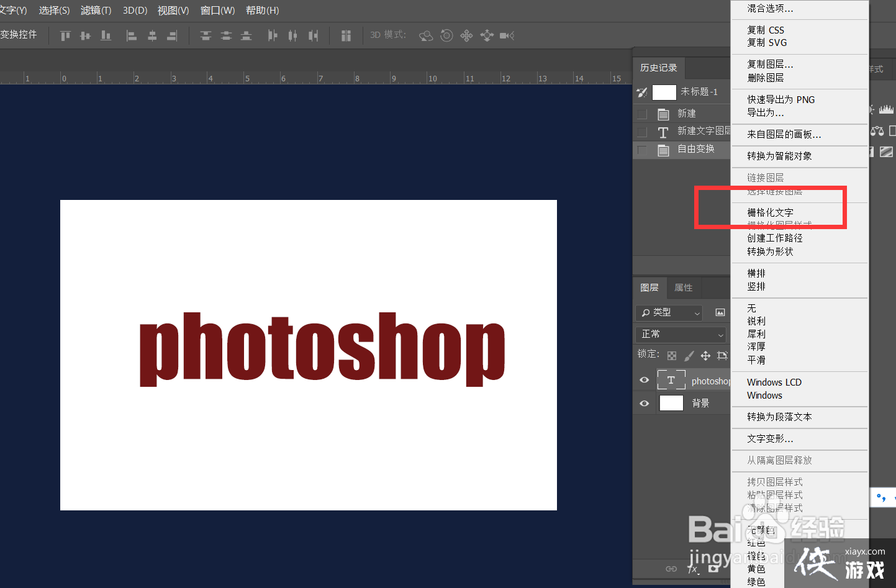Hide the photoshop text layer via eye
Screen dimensions: 896x588
coord(645,380)
